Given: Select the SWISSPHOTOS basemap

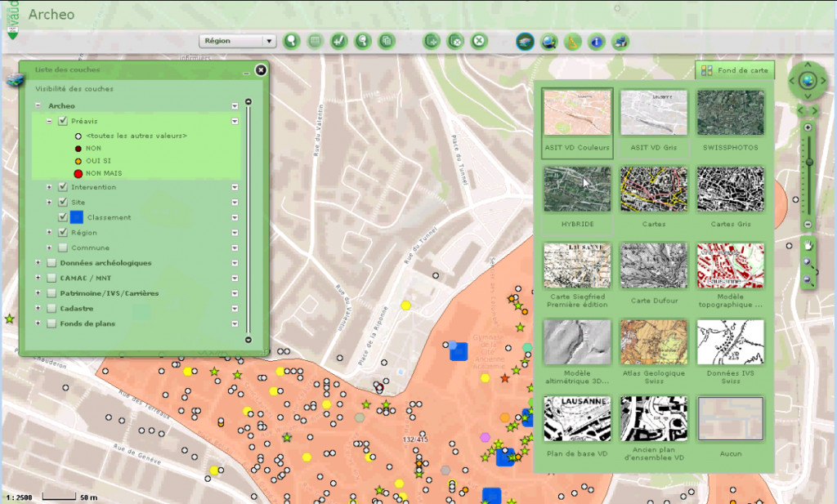Looking at the screenshot, I should pos(731,123).
